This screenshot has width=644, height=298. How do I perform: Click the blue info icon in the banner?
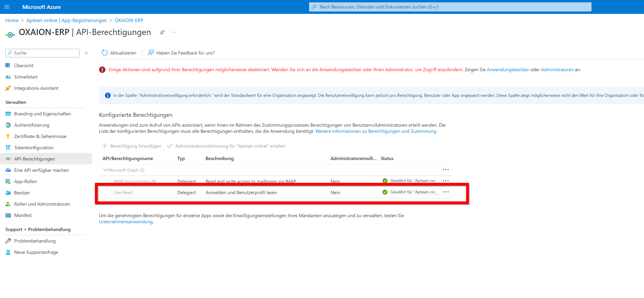(x=108, y=95)
